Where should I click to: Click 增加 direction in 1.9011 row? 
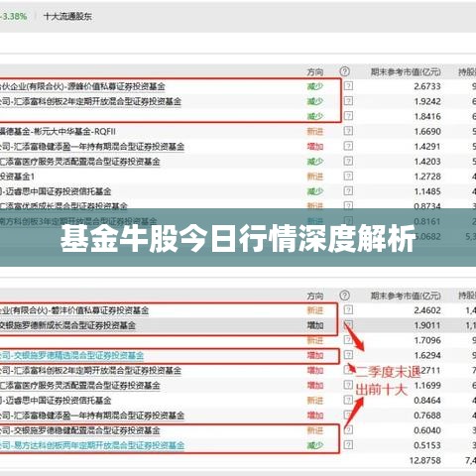(x=315, y=325)
